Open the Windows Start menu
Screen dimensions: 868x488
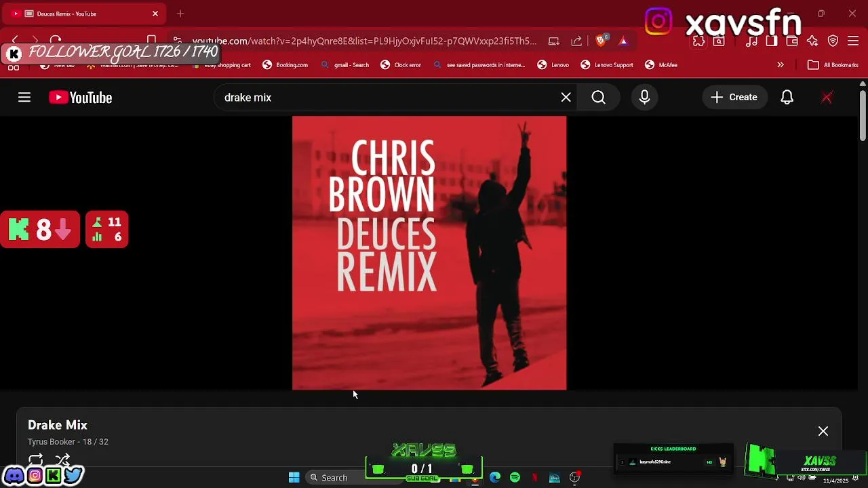pos(294,478)
